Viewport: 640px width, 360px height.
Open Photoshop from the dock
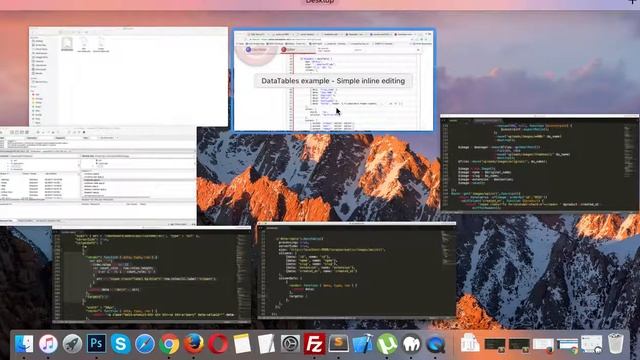click(96, 344)
